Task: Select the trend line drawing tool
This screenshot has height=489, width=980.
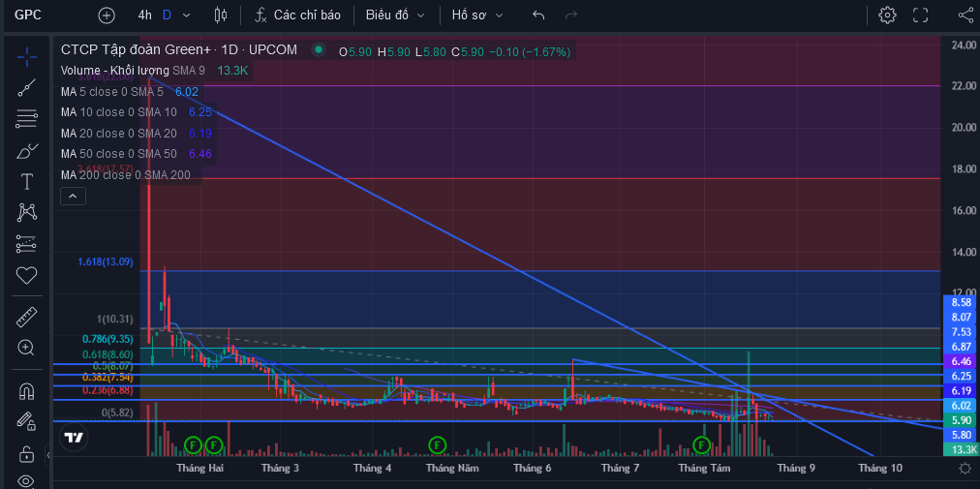Action: (26, 88)
